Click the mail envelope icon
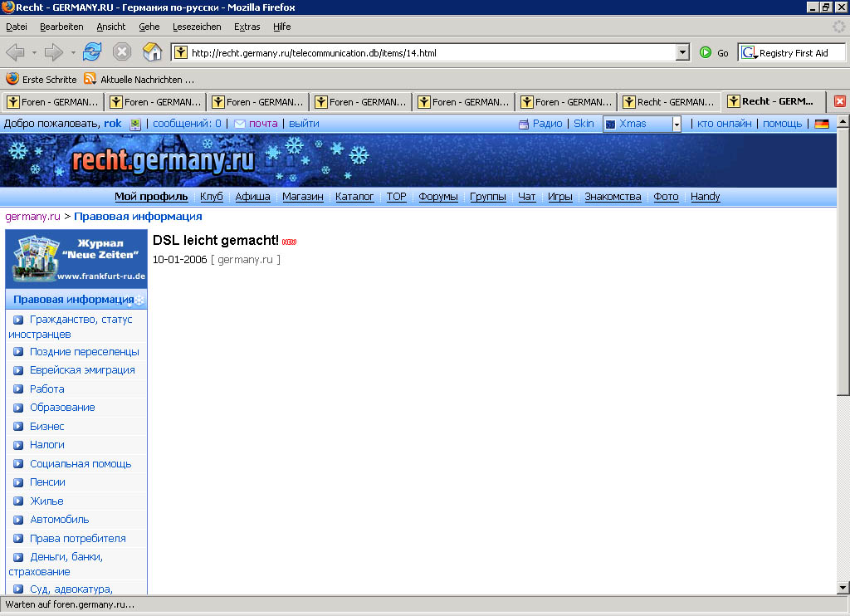Screen dimensions: 850x616 pyautogui.click(x=240, y=125)
